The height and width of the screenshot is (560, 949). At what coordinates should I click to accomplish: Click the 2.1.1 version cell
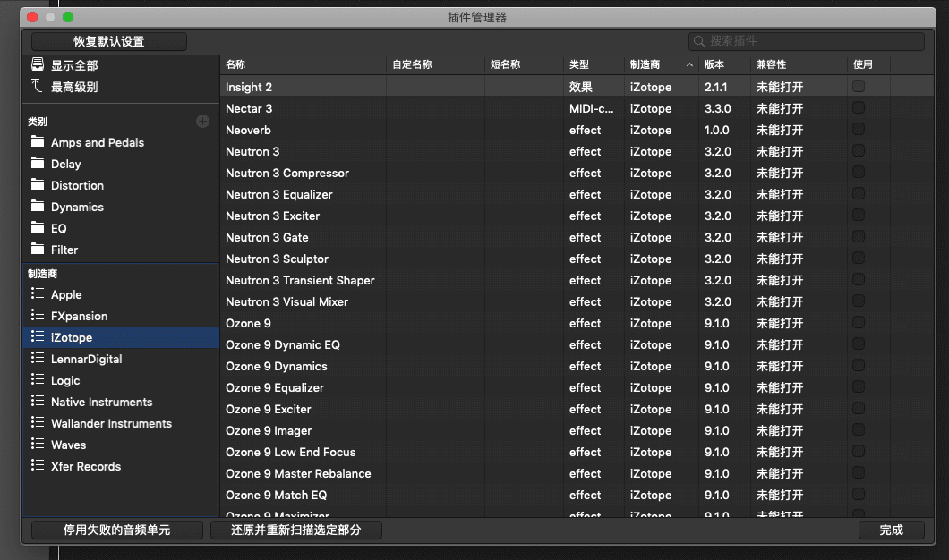click(x=716, y=87)
